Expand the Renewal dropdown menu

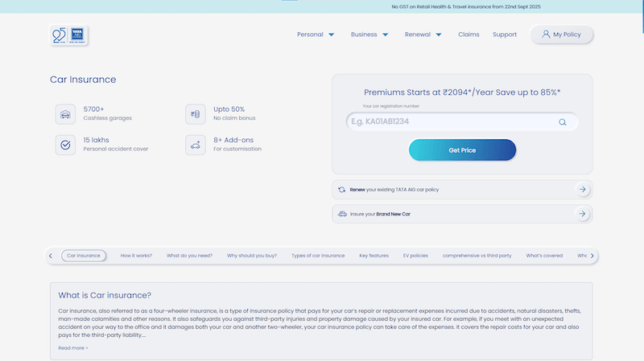[423, 35]
